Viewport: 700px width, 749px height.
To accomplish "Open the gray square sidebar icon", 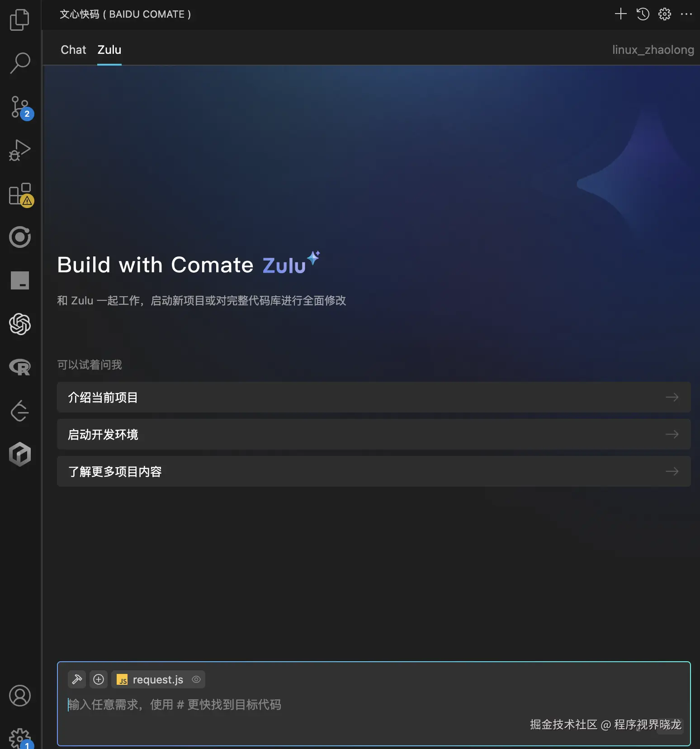I will tap(20, 280).
